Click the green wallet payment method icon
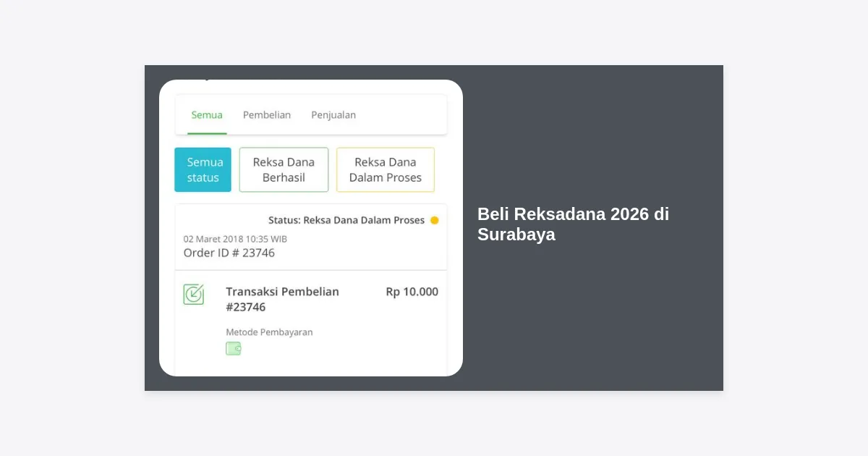The width and height of the screenshot is (868, 456). [233, 348]
